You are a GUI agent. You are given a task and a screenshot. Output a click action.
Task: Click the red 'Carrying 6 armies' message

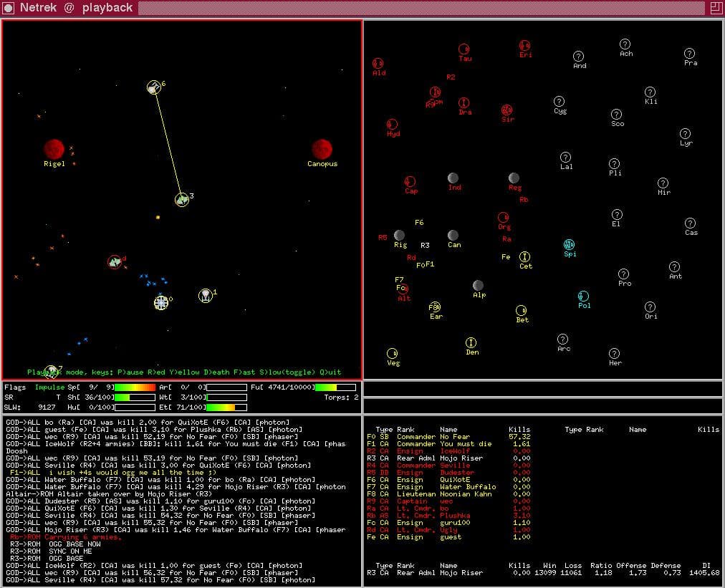coord(66,537)
